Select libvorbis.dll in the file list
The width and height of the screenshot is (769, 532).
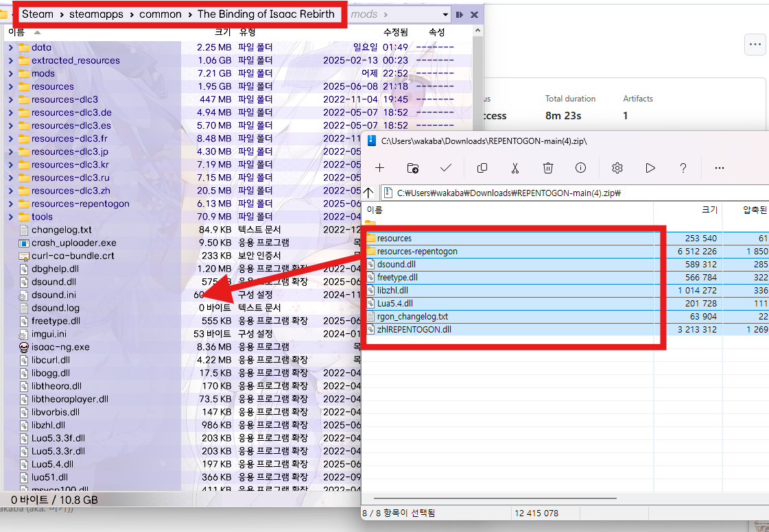click(x=56, y=412)
